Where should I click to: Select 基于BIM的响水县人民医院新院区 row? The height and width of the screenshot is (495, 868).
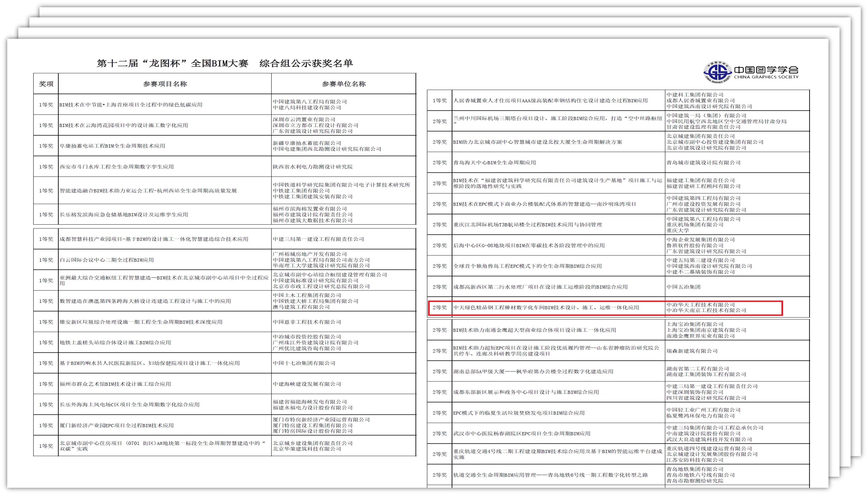click(224, 363)
